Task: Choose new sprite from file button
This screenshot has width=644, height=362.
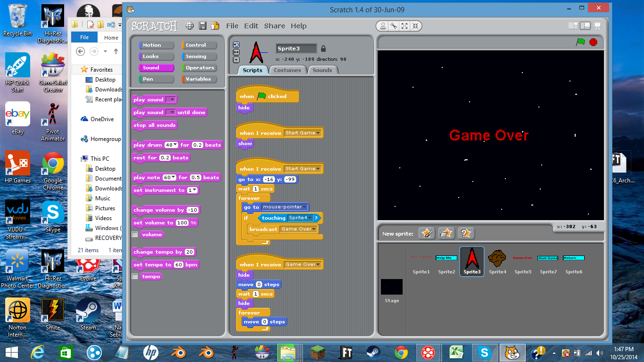Action: tap(446, 233)
